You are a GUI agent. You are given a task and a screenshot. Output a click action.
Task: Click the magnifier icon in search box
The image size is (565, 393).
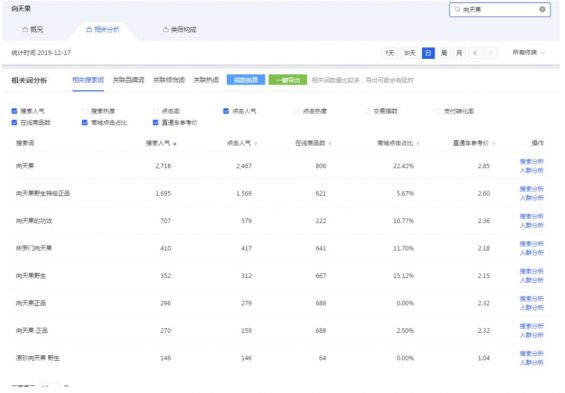pyautogui.click(x=457, y=9)
